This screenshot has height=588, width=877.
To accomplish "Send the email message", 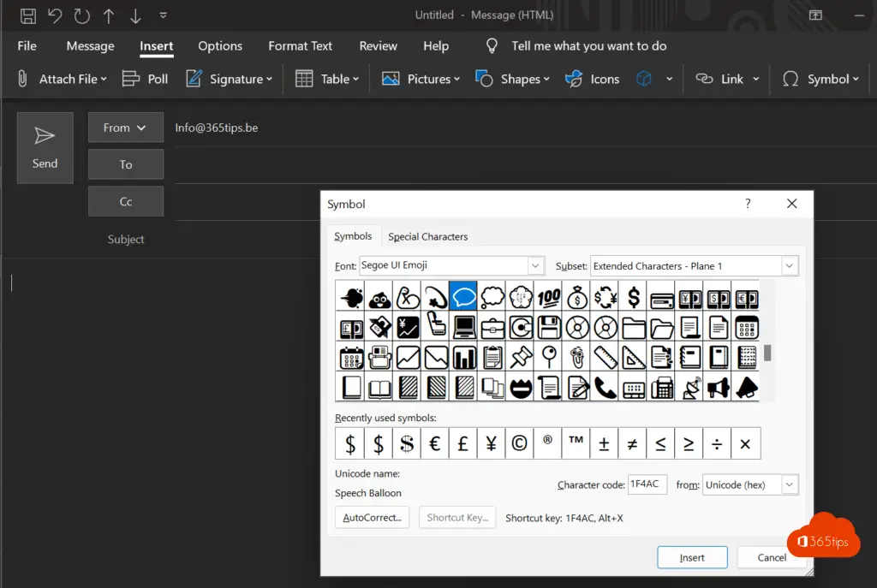I will (x=45, y=147).
